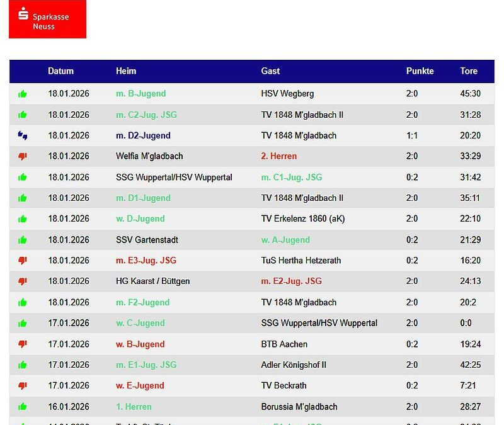Open the m. C1-Jug. JSG link

[x=292, y=177]
